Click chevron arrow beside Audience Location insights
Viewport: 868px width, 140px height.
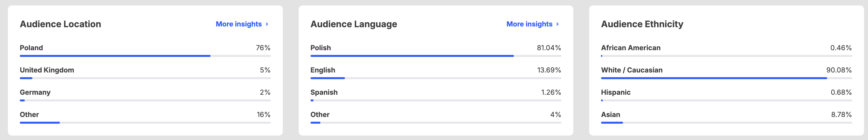coord(267,24)
